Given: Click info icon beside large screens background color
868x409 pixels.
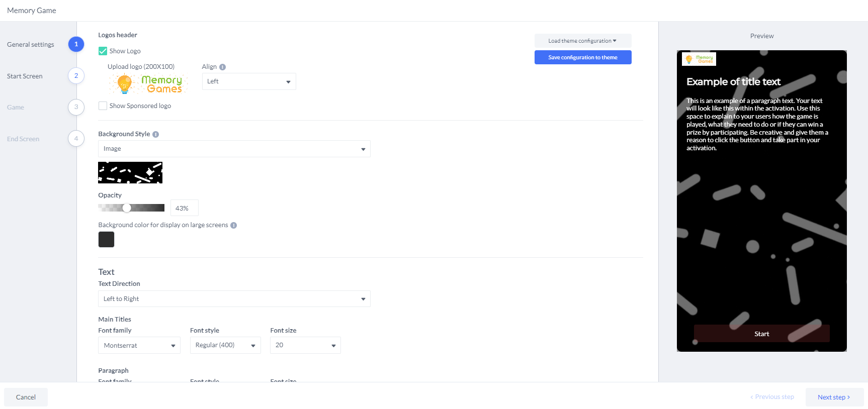Looking at the screenshot, I should pos(233,225).
